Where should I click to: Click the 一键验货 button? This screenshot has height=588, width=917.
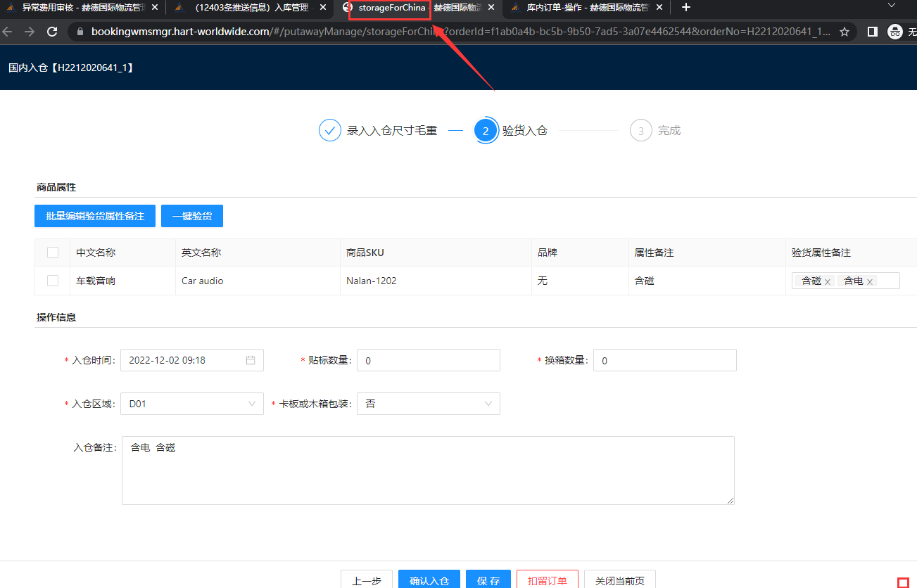click(192, 216)
